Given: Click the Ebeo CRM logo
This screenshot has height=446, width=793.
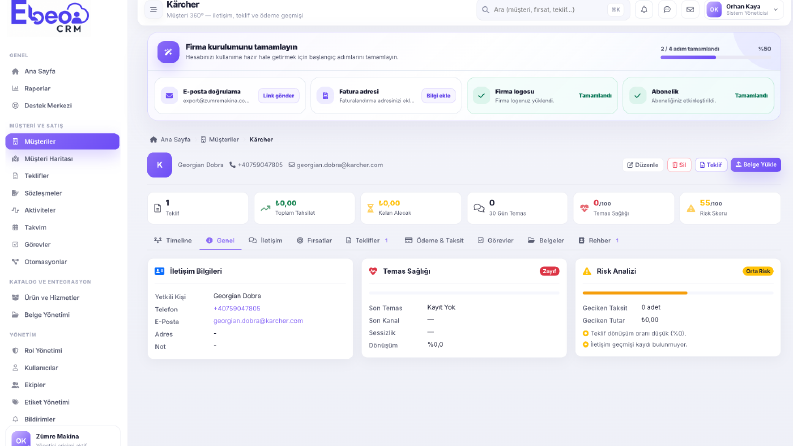Looking at the screenshot, I should click(50, 17).
